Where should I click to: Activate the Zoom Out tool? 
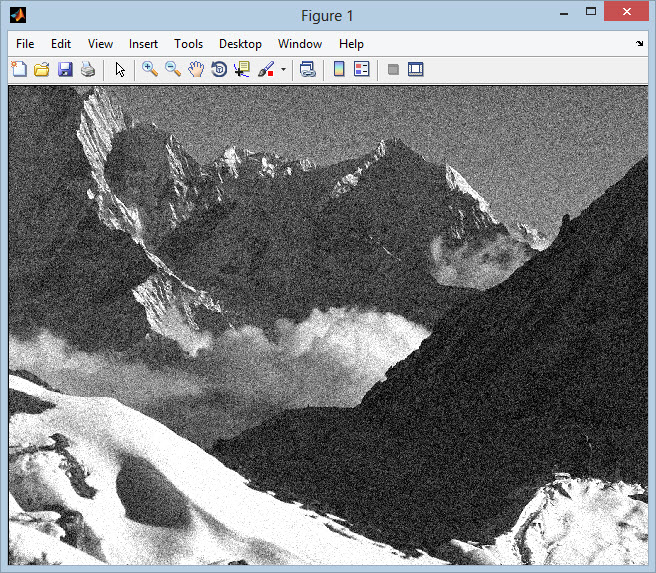coord(173,69)
